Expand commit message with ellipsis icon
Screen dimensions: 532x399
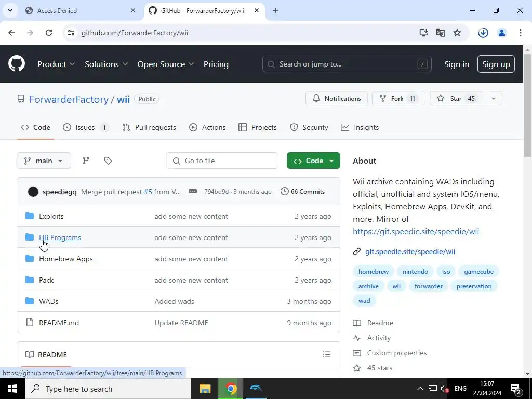click(192, 191)
